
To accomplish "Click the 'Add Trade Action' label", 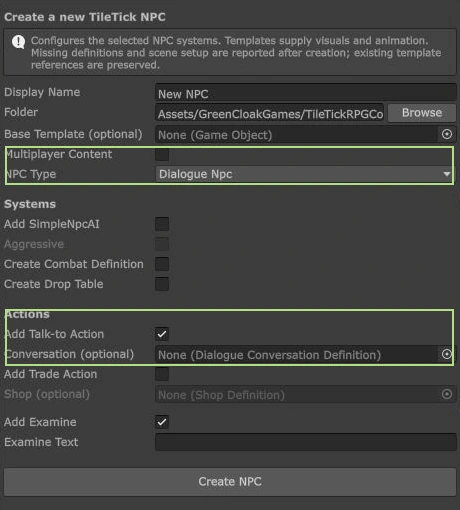I will coord(50,374).
